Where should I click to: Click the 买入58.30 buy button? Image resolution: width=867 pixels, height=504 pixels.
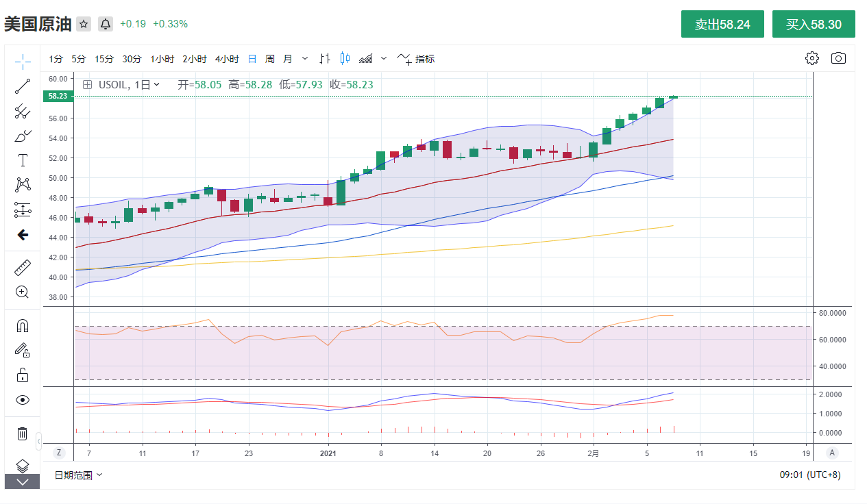click(x=814, y=25)
